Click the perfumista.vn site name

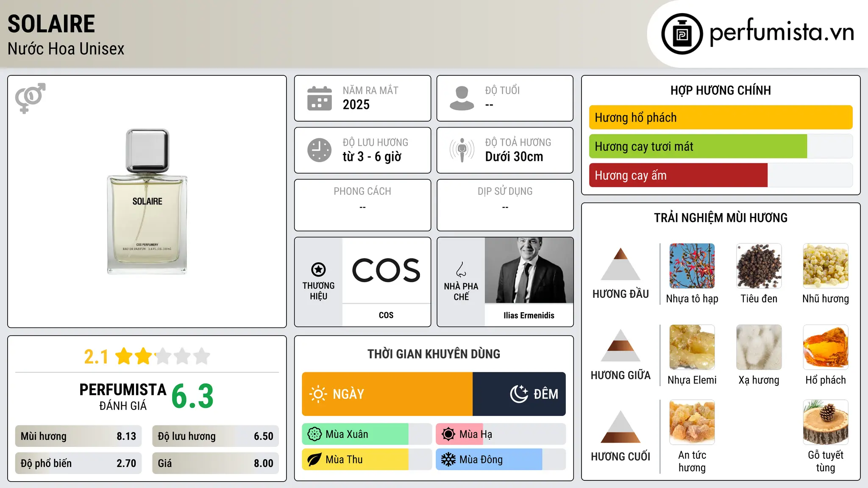pyautogui.click(x=782, y=32)
